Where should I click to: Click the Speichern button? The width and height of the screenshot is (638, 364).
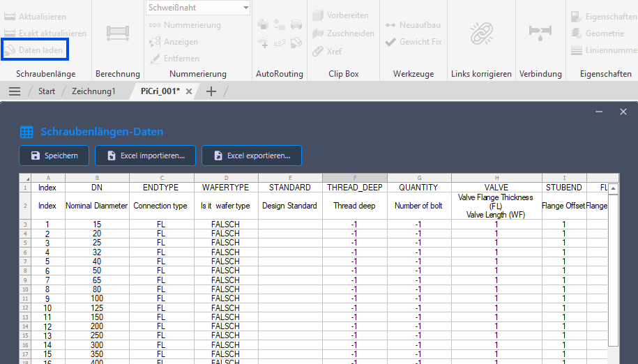[54, 156]
